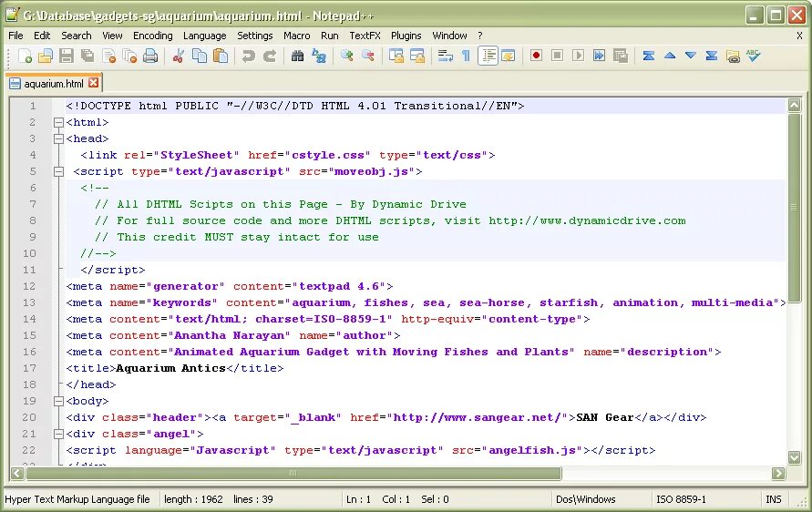Open the TextFX menu
Screen dimensions: 812x512
click(365, 36)
